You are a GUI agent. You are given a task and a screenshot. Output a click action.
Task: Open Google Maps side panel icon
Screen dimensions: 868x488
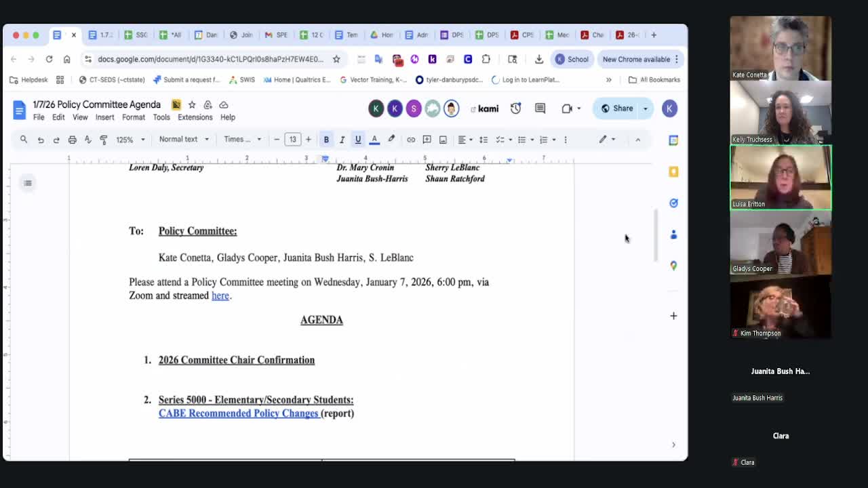673,266
